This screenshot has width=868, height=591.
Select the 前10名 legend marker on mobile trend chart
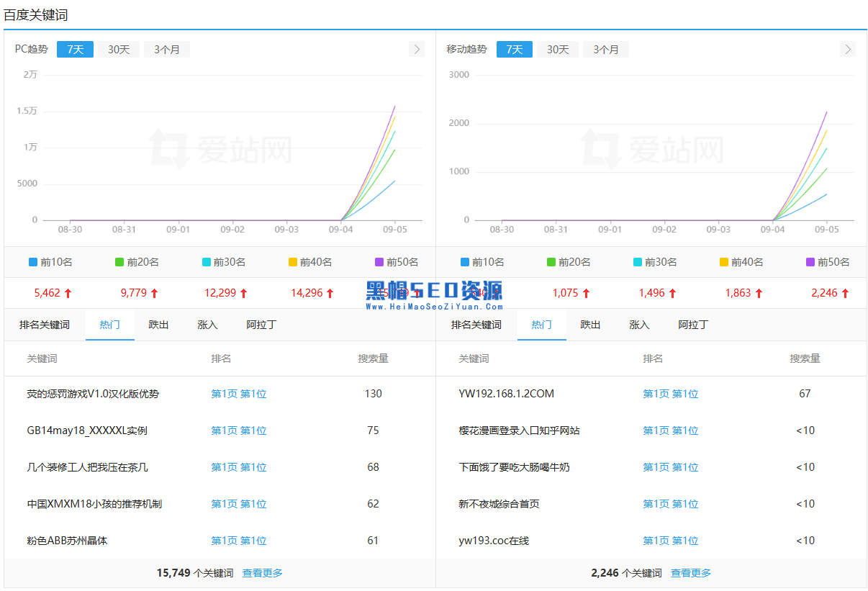pos(466,261)
